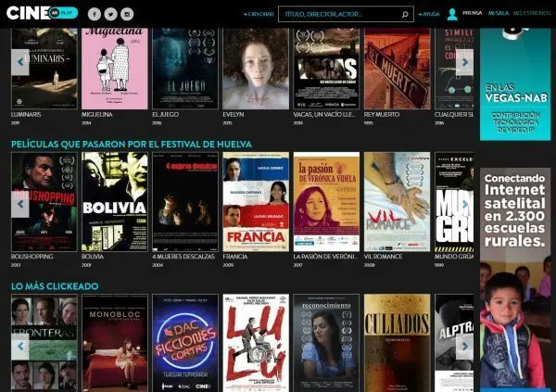Viewport: 556px width, 392px height.
Task: Go to previous films in Festival de Huelva row
Action: (x=20, y=204)
